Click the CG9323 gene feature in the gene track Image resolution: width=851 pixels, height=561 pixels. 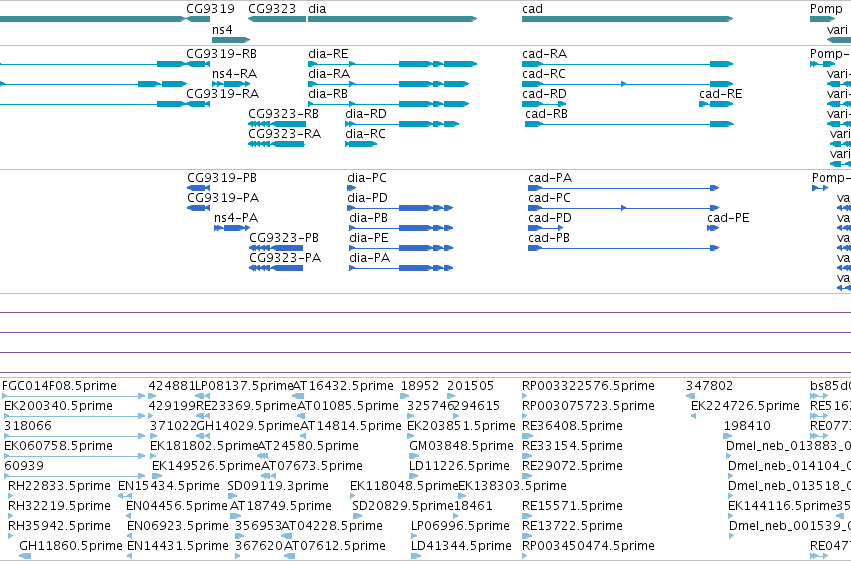[x=277, y=19]
